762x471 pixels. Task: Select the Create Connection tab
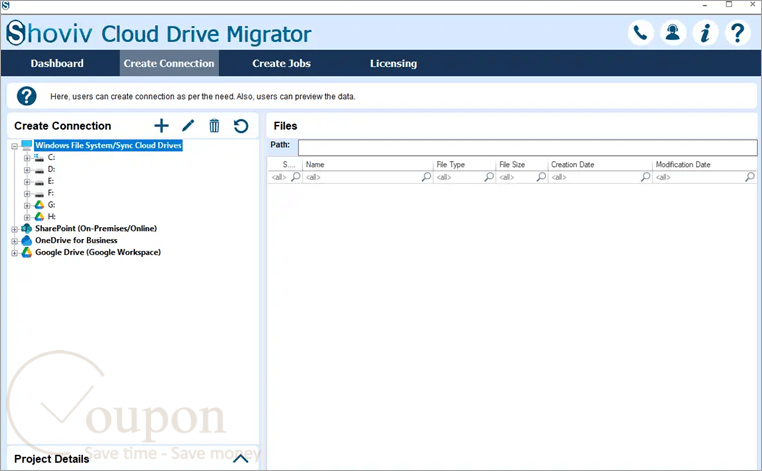coord(169,63)
